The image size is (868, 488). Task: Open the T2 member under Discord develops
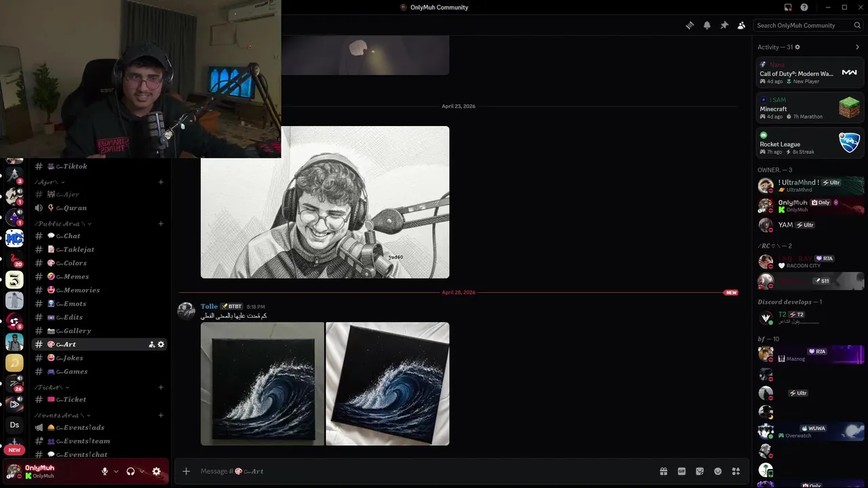tap(810, 317)
